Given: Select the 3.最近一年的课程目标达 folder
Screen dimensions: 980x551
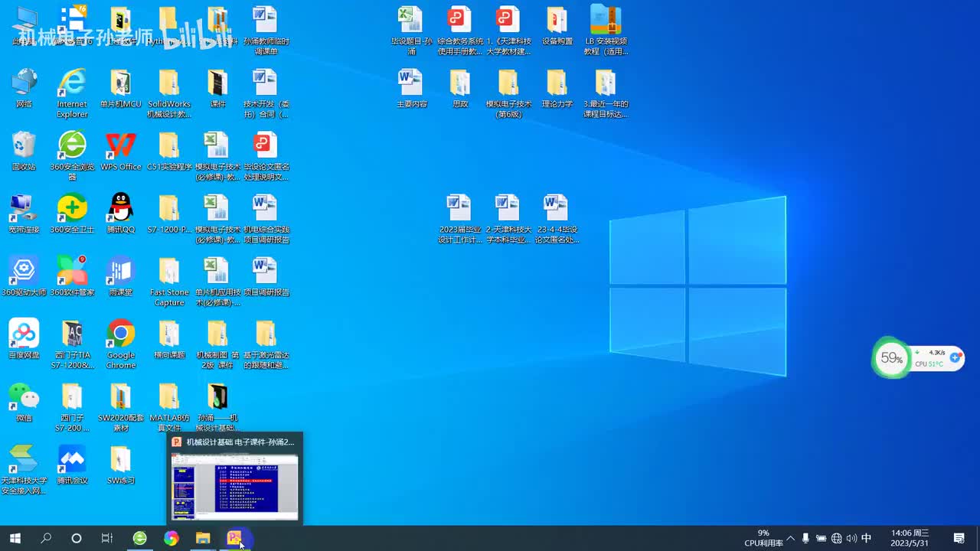Looking at the screenshot, I should click(x=606, y=93).
